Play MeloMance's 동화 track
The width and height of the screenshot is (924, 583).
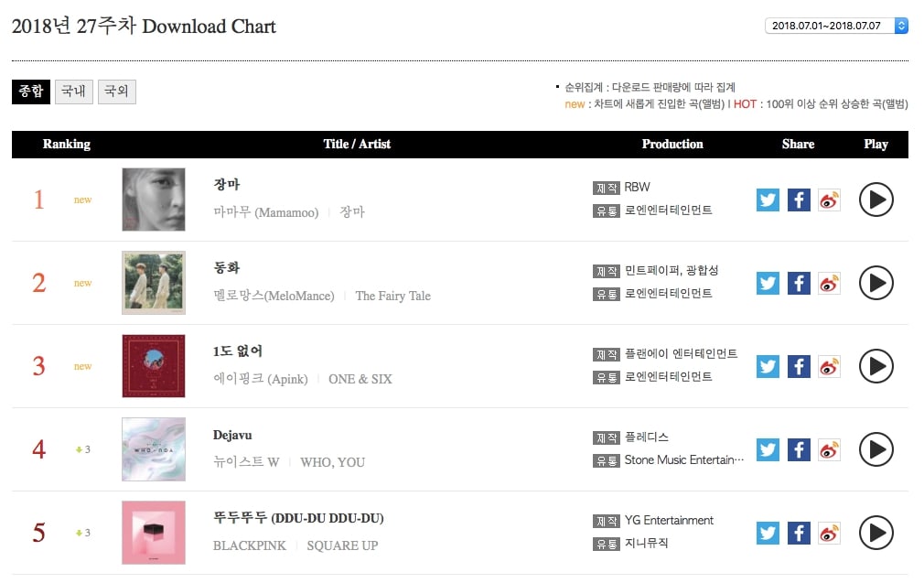point(876,283)
